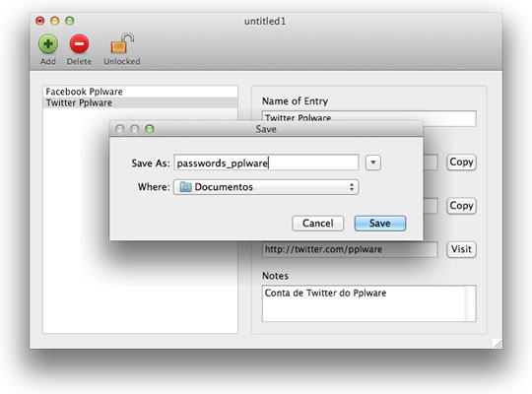Click the window resize grip corner

coord(498,344)
